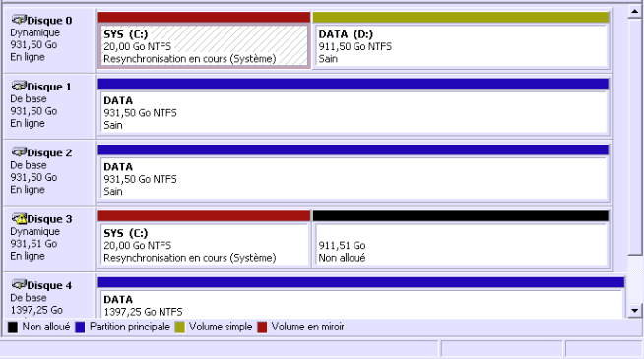Click the Non alloué legend text
The width and height of the screenshot is (644, 359).
[x=46, y=327]
